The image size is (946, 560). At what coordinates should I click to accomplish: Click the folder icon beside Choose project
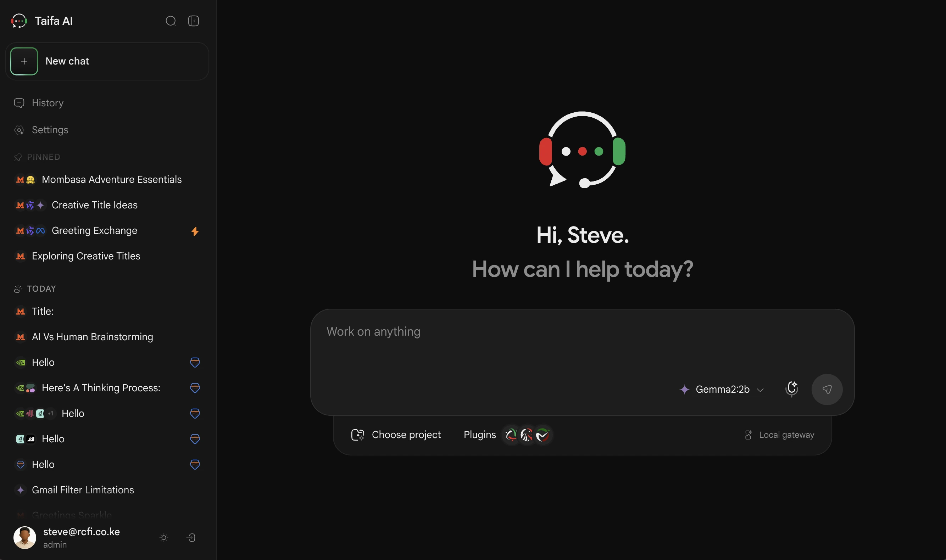coord(357,435)
